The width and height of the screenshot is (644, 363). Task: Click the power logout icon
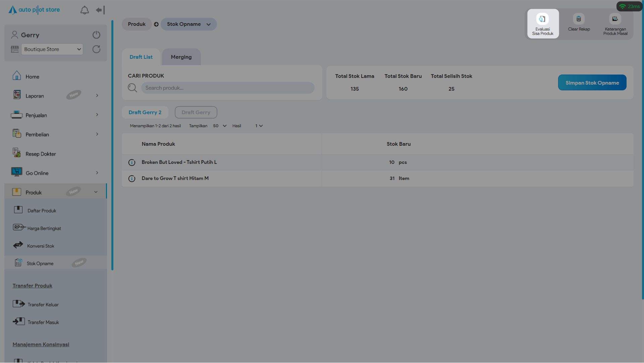coord(96,35)
